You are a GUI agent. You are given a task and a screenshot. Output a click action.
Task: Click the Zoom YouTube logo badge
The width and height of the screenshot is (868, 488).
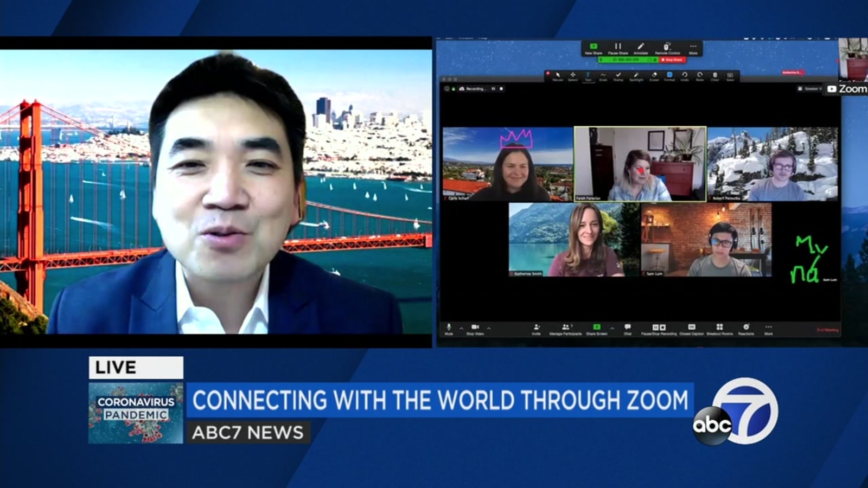847,89
